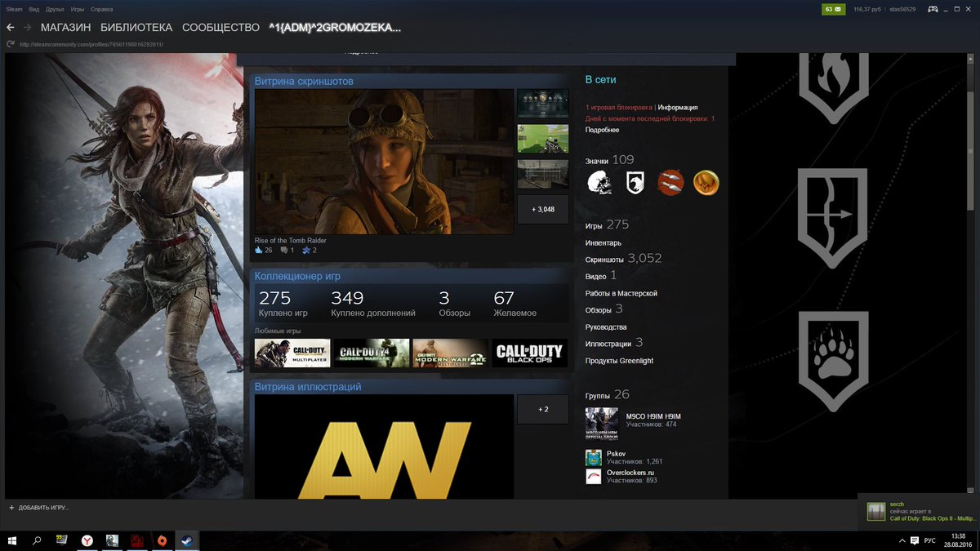Viewport: 980px width, 551px height.
Task: Click the serzh friend notification avatar
Action: (x=875, y=511)
